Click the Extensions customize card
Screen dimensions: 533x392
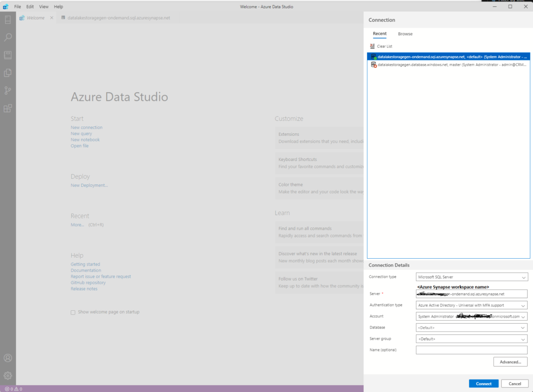pyautogui.click(x=319, y=137)
